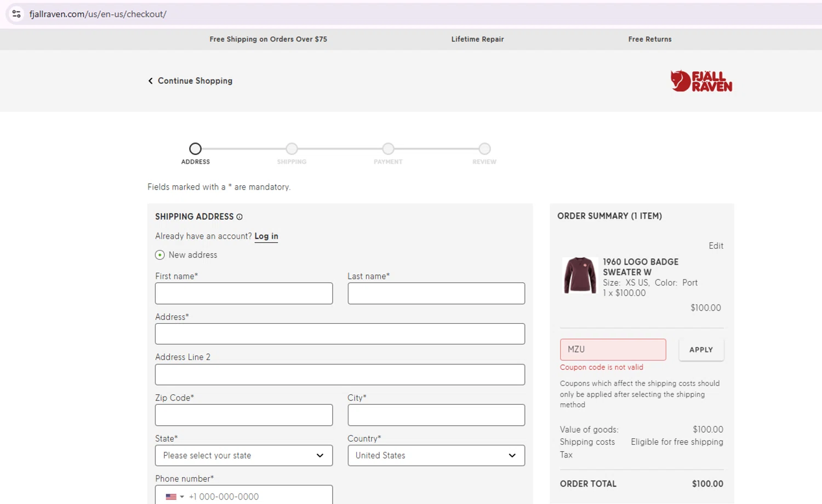
Task: Select the New address radio button
Action: tap(160, 255)
